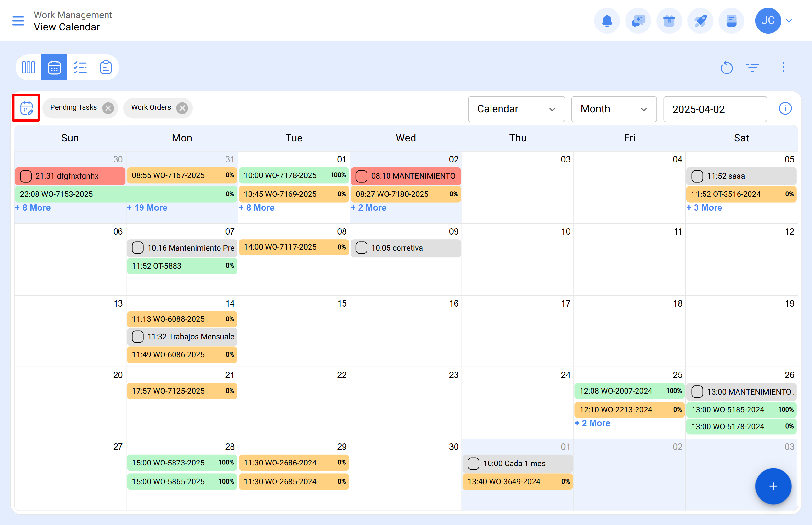Open work order 13:45 WO-7169-2025
The image size is (812, 525).
[x=294, y=194]
